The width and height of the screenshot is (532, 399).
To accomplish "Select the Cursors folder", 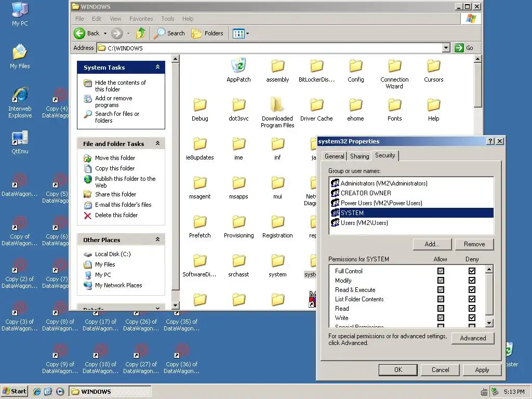I will click(x=434, y=70).
